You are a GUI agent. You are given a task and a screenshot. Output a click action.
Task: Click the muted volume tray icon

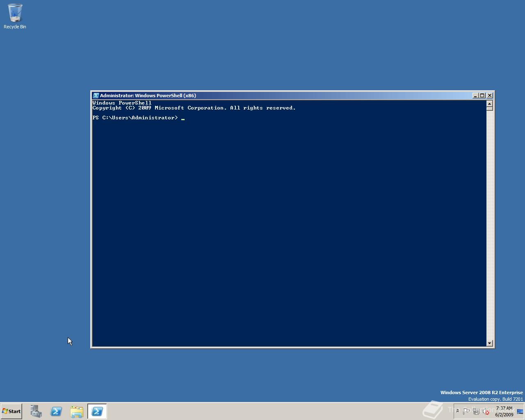[x=486, y=411]
